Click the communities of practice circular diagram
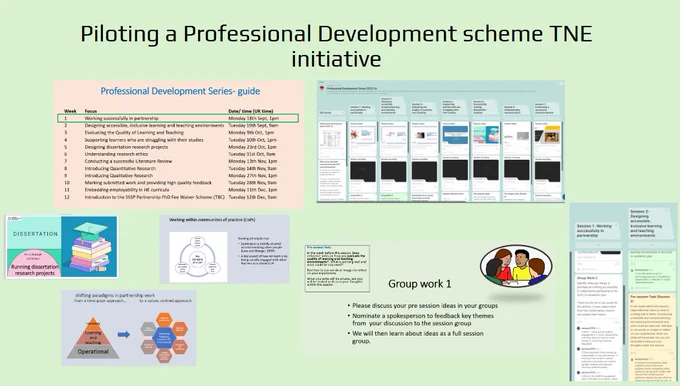680x386 pixels. (198, 257)
